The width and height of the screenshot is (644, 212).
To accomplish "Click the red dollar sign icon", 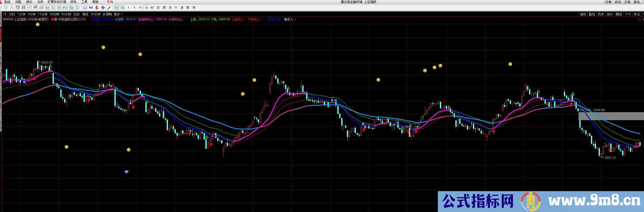I will click(x=97, y=8).
